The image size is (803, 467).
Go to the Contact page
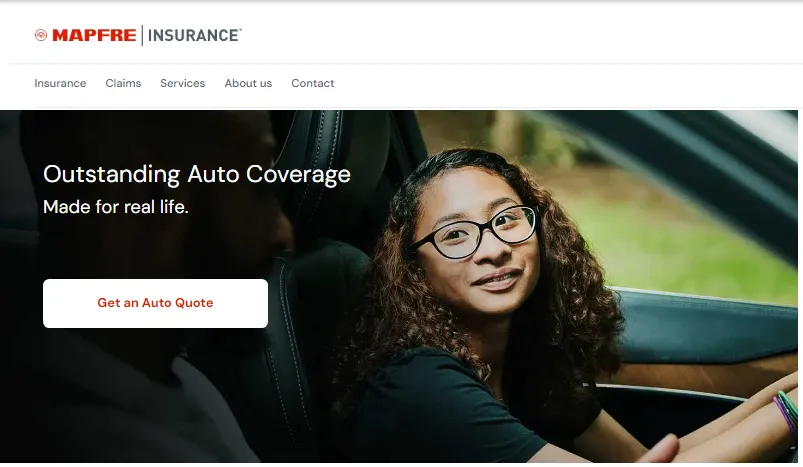coord(312,83)
